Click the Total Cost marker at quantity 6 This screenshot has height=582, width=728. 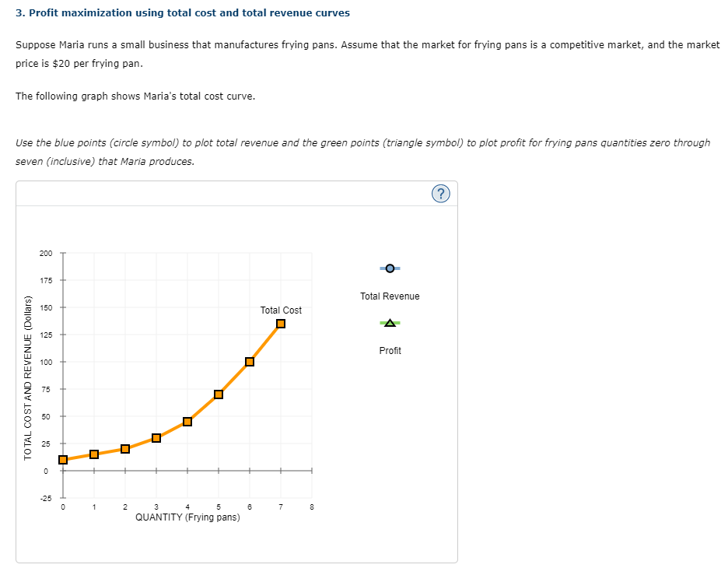[249, 360]
